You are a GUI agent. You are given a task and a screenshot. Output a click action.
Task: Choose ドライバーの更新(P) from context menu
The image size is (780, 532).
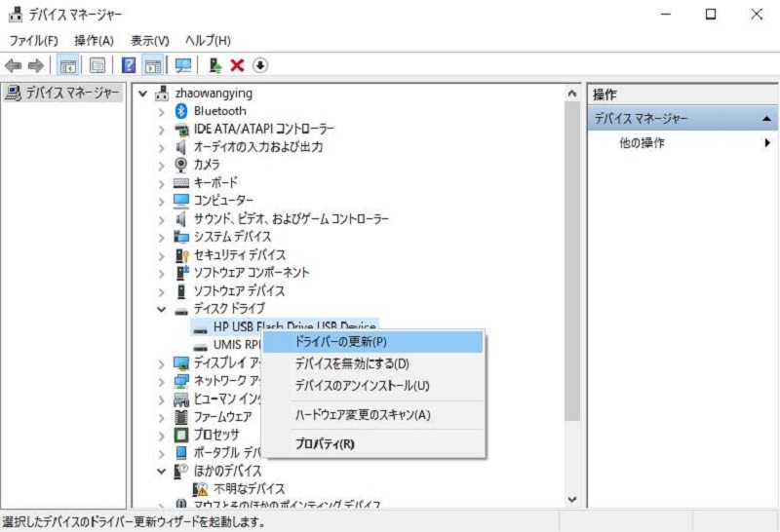pos(373,342)
